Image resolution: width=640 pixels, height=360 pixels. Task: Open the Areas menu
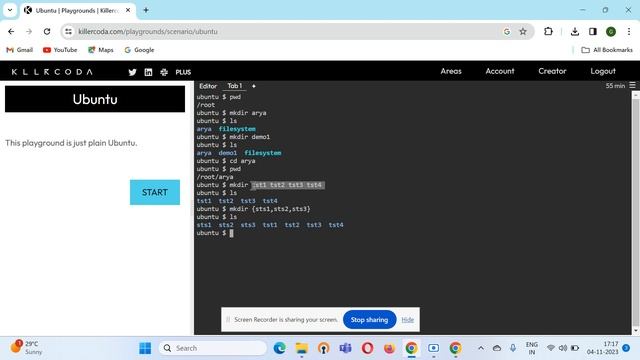(x=451, y=71)
